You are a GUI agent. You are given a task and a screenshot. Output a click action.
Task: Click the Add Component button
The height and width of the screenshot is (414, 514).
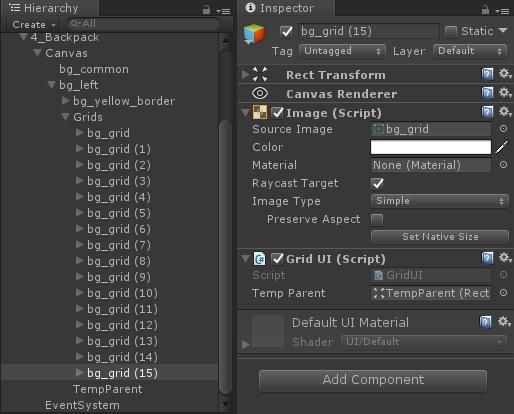(x=373, y=380)
